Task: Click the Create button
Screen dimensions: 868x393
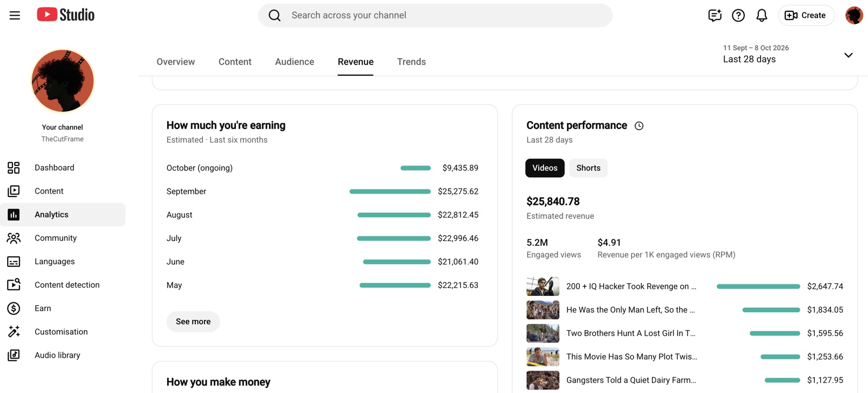Action: [806, 15]
